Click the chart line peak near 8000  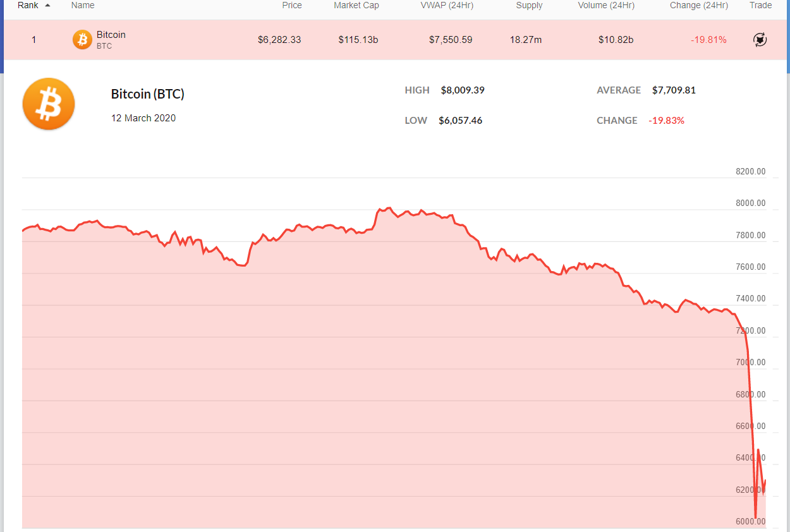(388, 208)
